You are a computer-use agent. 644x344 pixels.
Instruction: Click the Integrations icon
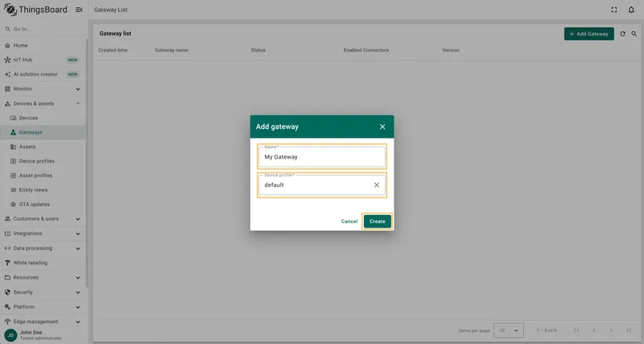point(7,234)
